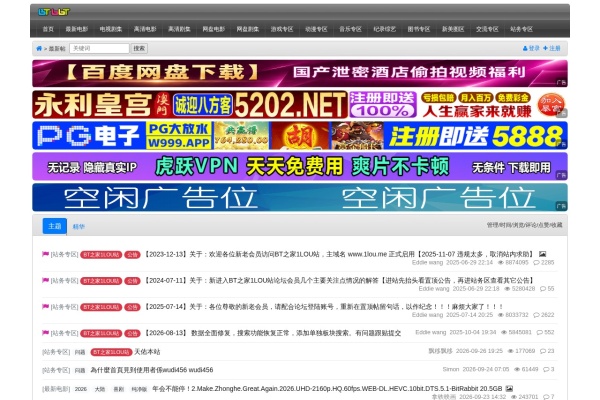Click the image icon after the 20.5GB post

(509, 389)
